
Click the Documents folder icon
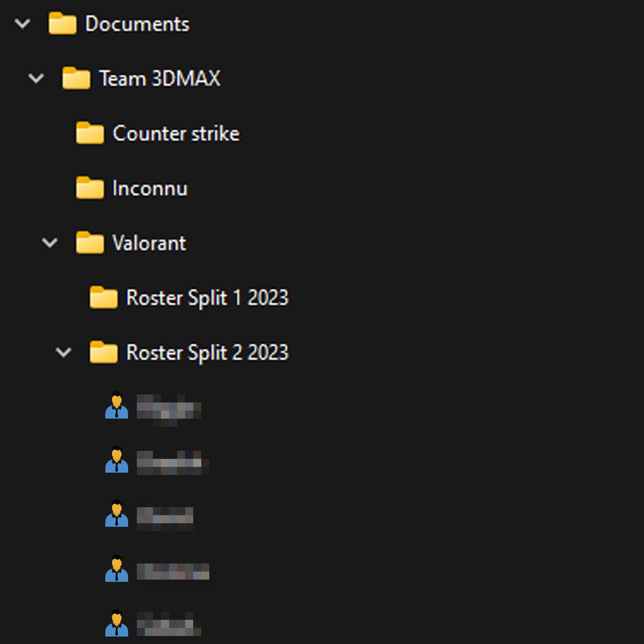62,24
